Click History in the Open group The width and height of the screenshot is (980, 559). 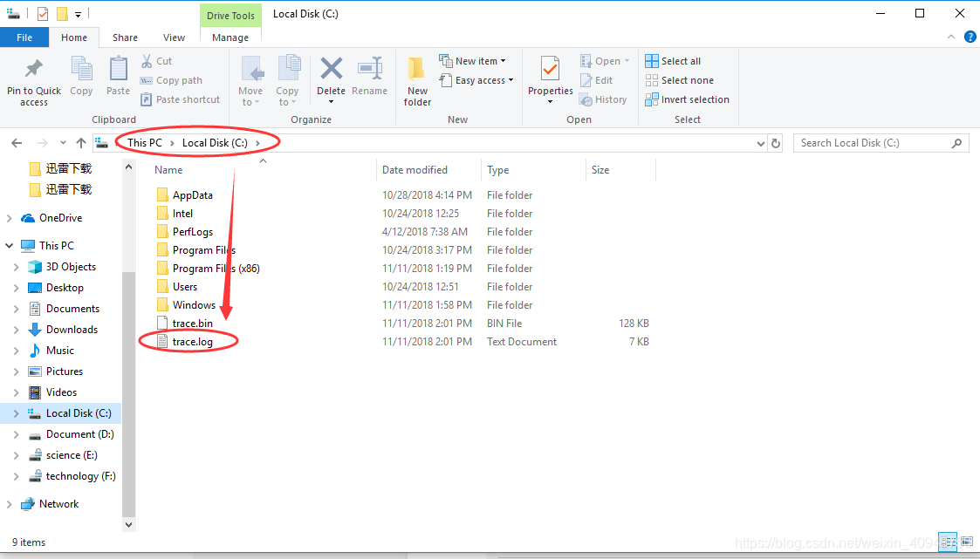[x=603, y=99]
